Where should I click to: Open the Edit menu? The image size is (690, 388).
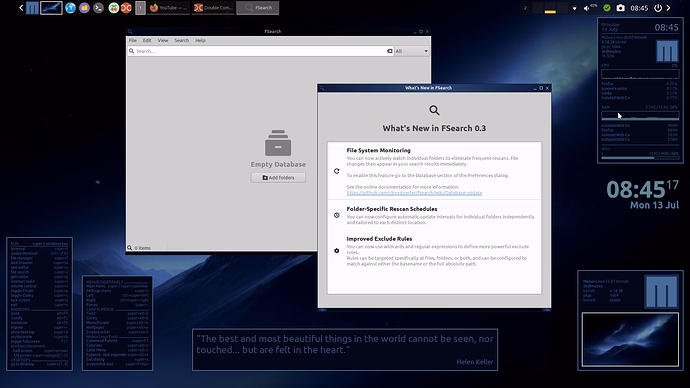[x=147, y=40]
